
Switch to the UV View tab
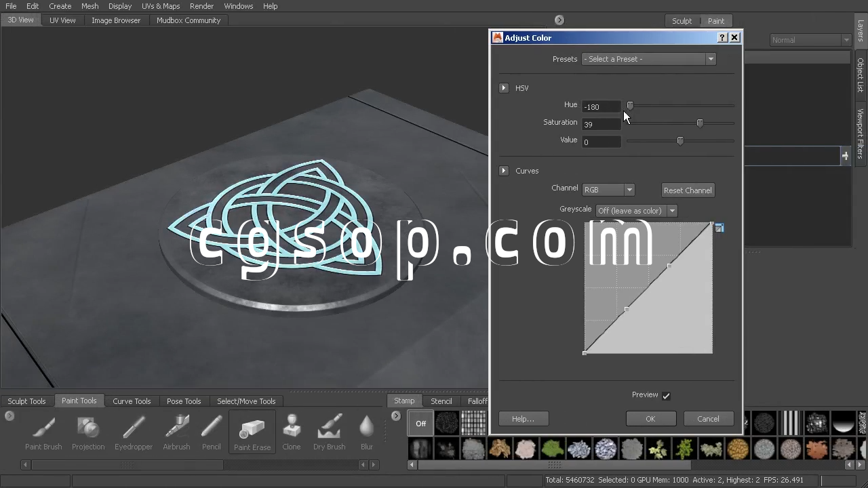[62, 20]
